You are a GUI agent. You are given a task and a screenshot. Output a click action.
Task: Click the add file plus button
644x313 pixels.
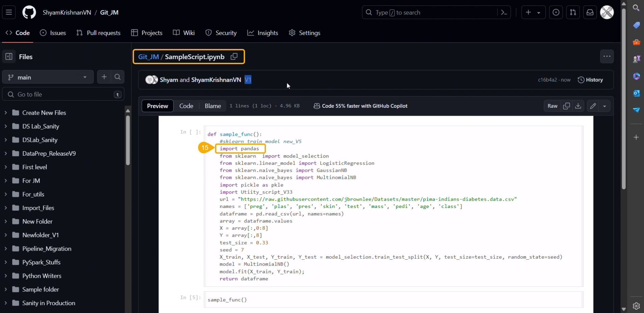[x=104, y=77]
